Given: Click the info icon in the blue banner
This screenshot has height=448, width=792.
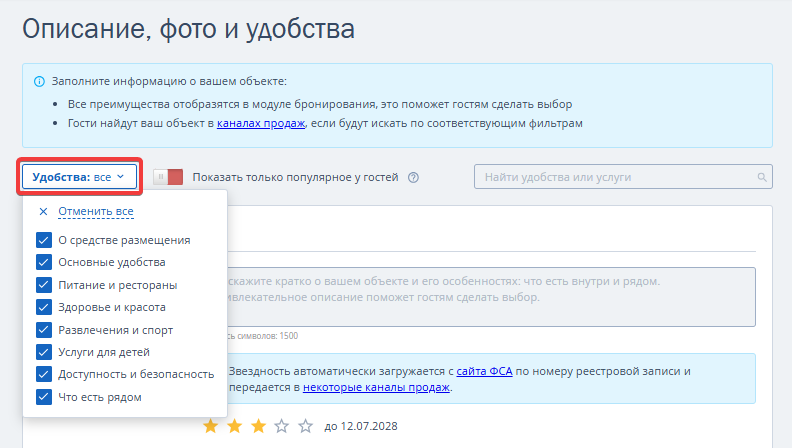Looking at the screenshot, I should (39, 82).
